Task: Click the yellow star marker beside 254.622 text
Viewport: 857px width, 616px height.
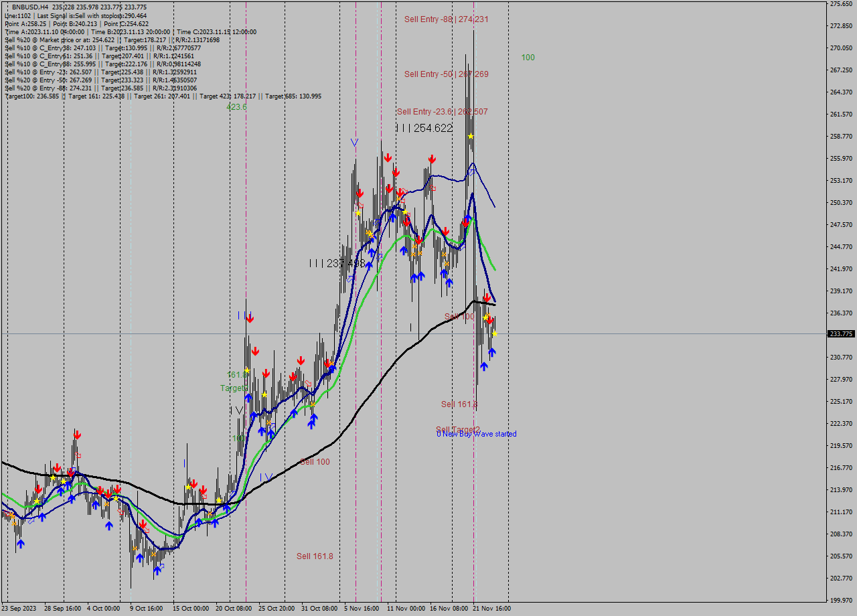Action: [x=471, y=136]
